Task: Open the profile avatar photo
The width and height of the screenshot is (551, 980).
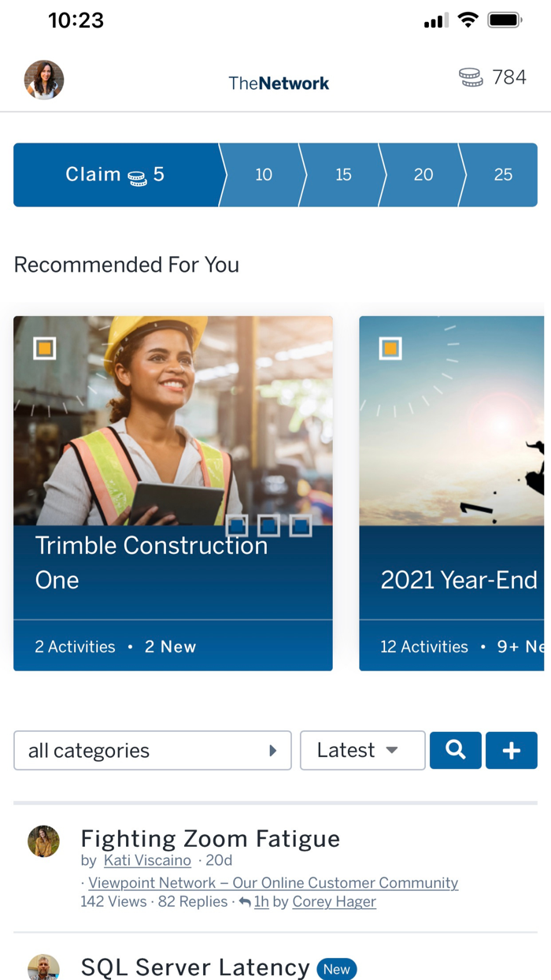Action: pyautogui.click(x=44, y=80)
